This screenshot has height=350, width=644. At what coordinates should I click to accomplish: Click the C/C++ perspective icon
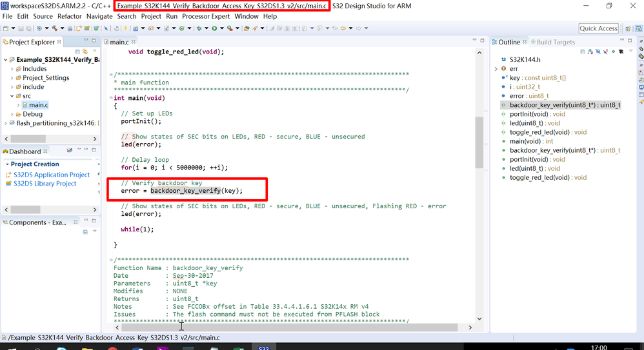click(639, 29)
